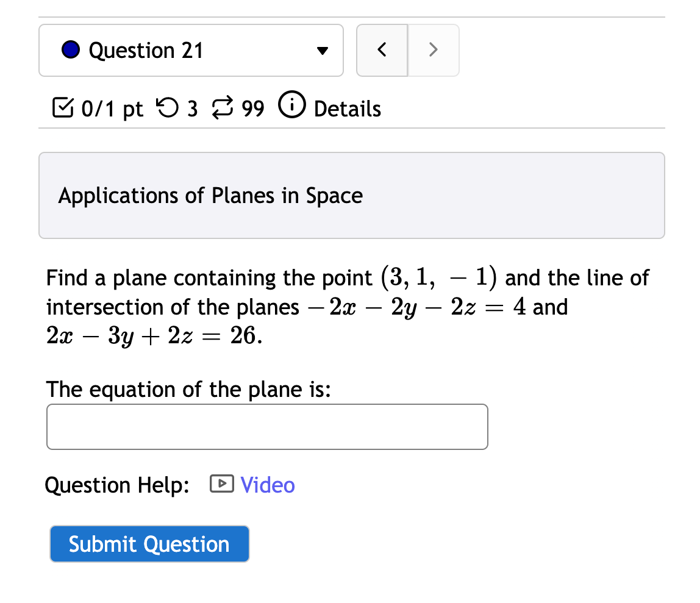Click inside the plane equation answer box
700x603 pixels.
[267, 426]
